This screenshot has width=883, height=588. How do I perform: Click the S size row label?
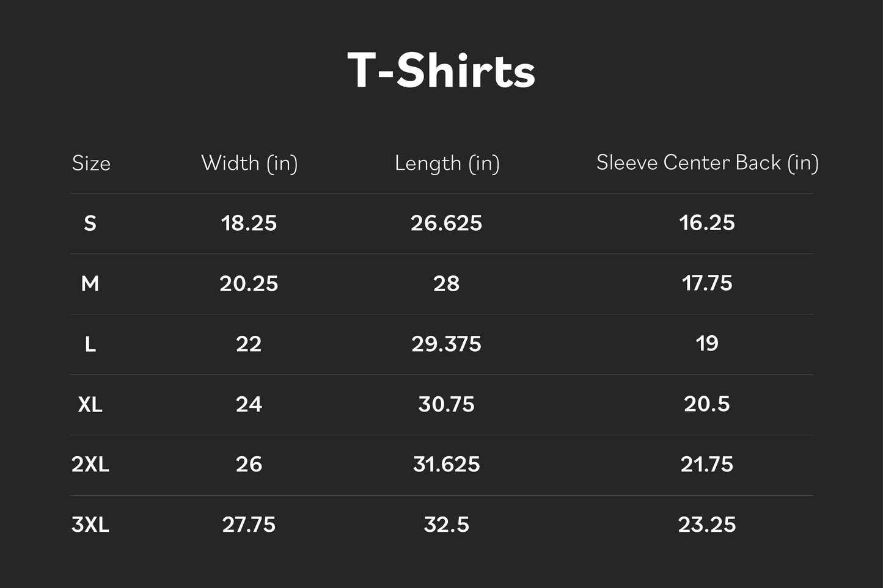point(90,223)
